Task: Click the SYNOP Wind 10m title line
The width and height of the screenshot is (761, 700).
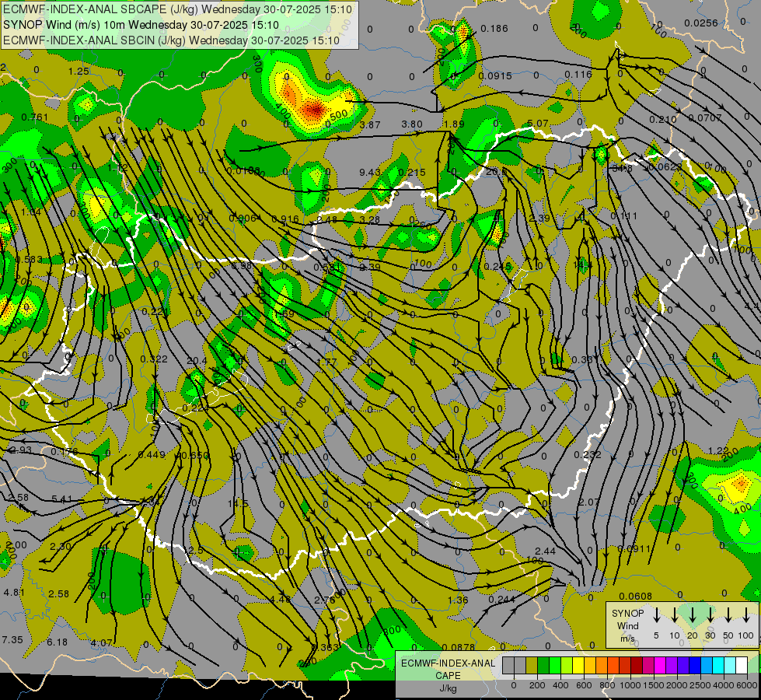Action: point(141,25)
